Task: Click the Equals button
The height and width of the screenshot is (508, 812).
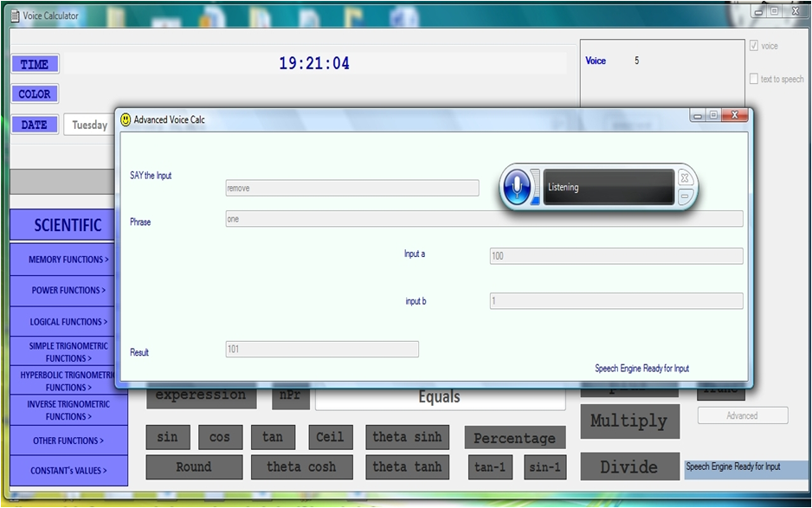Action: [440, 398]
